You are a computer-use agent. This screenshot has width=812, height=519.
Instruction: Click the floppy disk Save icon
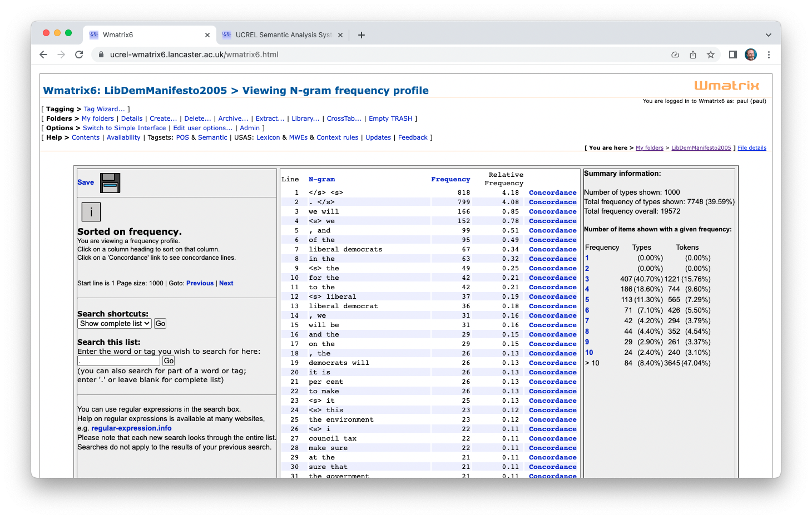[x=110, y=183]
